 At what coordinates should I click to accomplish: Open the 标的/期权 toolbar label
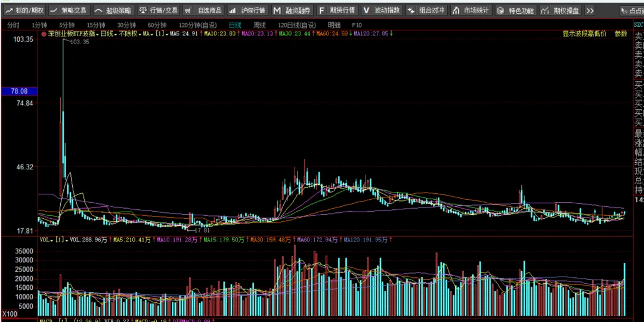point(29,11)
